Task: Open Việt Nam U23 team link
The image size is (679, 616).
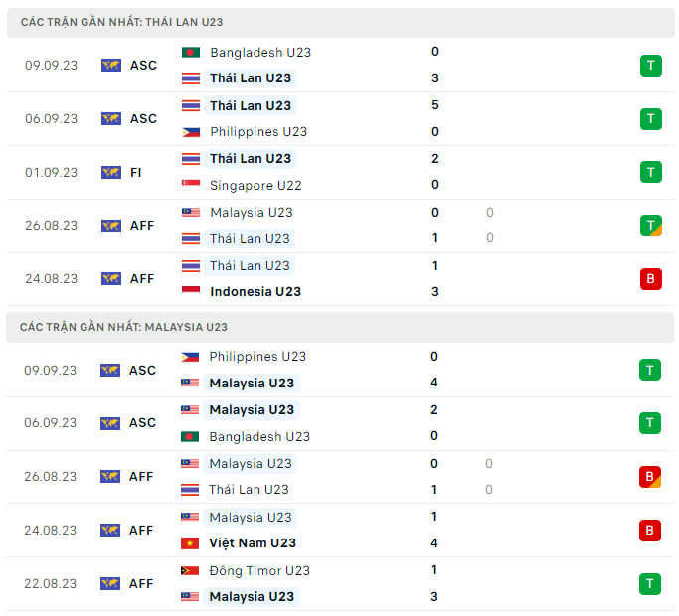Action: coord(253,543)
